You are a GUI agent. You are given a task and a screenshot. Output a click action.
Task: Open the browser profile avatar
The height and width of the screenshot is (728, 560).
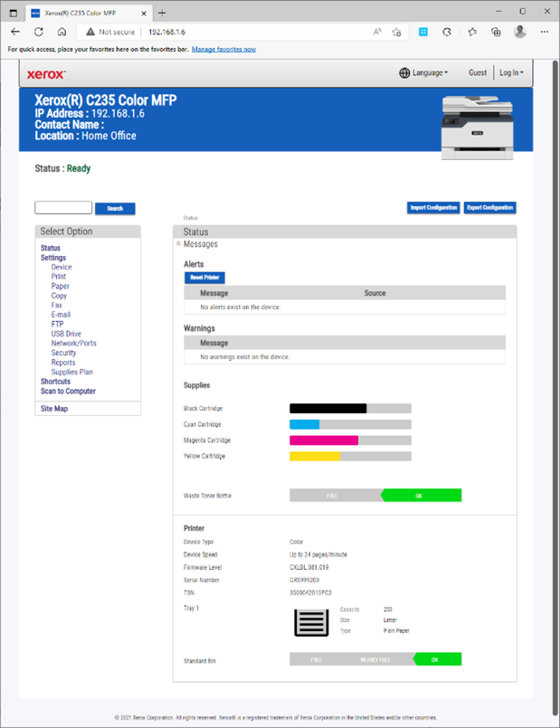(x=520, y=32)
